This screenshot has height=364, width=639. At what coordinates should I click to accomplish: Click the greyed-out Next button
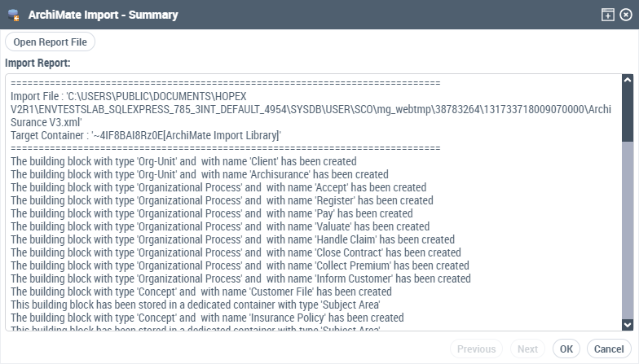(x=528, y=349)
